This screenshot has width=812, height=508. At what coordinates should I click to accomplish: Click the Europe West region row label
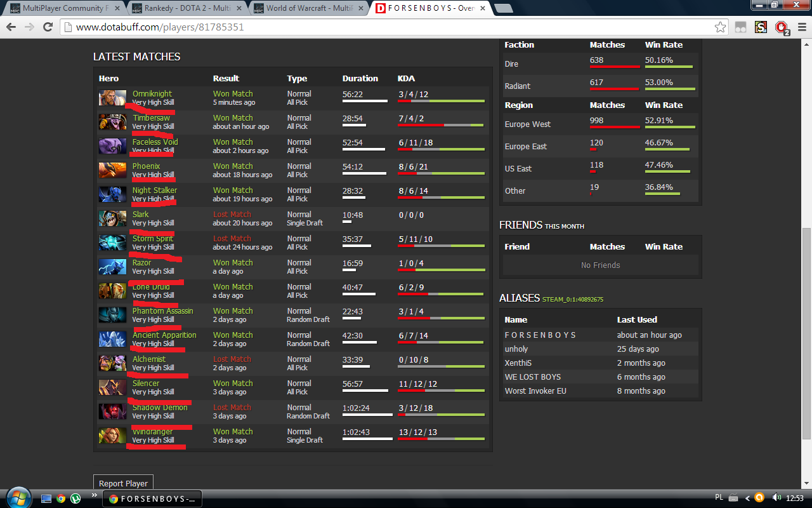click(x=528, y=124)
